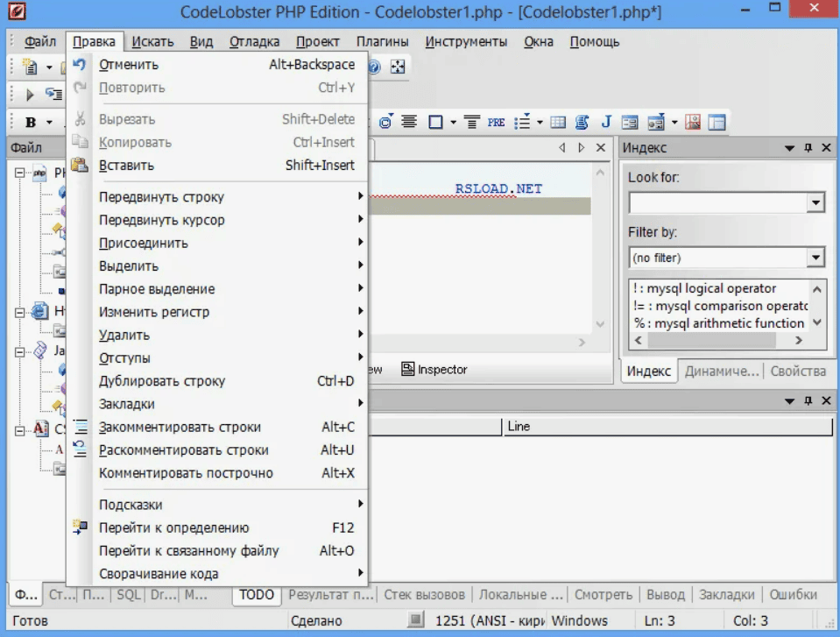The image size is (840, 637).
Task: Click the Look for input field
Action: tap(718, 202)
